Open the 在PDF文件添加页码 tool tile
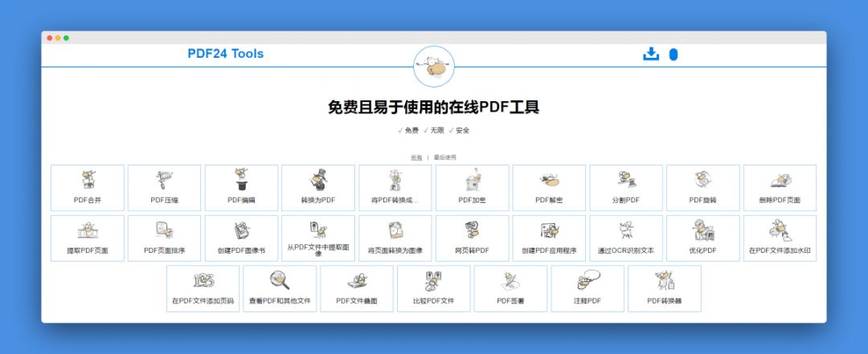Screen dimensions: 868x354 point(203,289)
